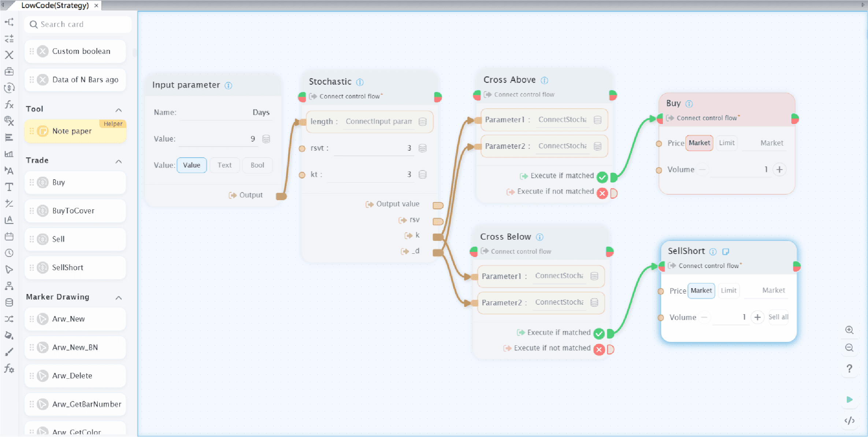The height and width of the screenshot is (437, 868).
Task: Click the zoom in magnifier icon
Action: (x=849, y=330)
